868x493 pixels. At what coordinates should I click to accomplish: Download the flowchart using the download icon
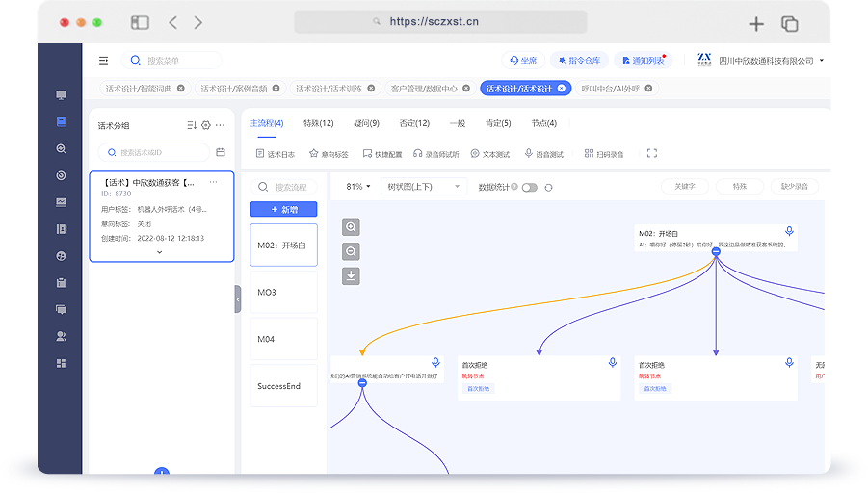[352, 276]
